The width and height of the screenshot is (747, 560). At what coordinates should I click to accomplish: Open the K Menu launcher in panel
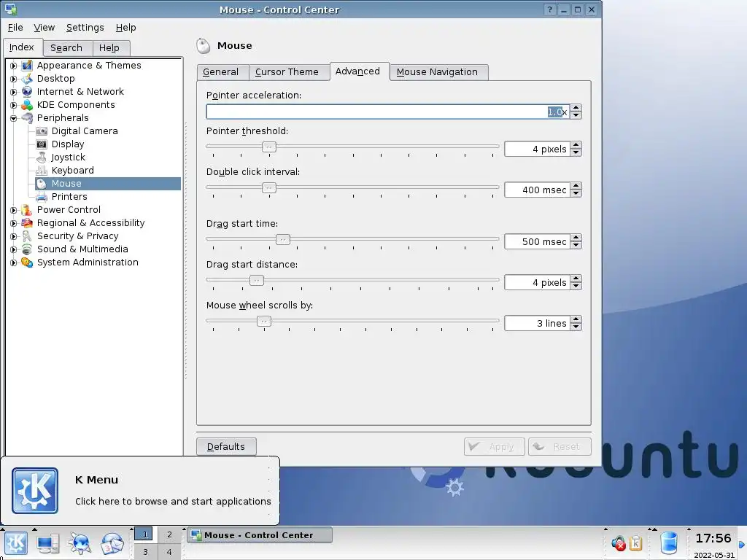click(x=16, y=543)
